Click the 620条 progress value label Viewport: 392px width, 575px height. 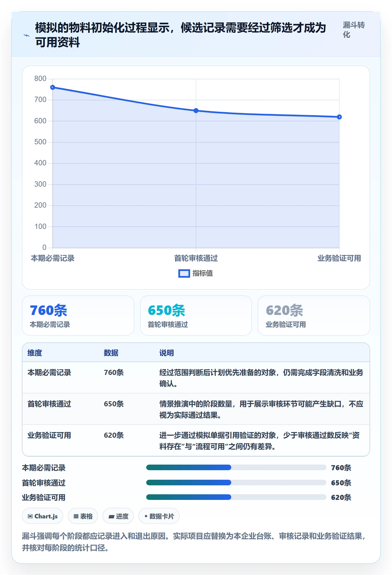coord(341,497)
